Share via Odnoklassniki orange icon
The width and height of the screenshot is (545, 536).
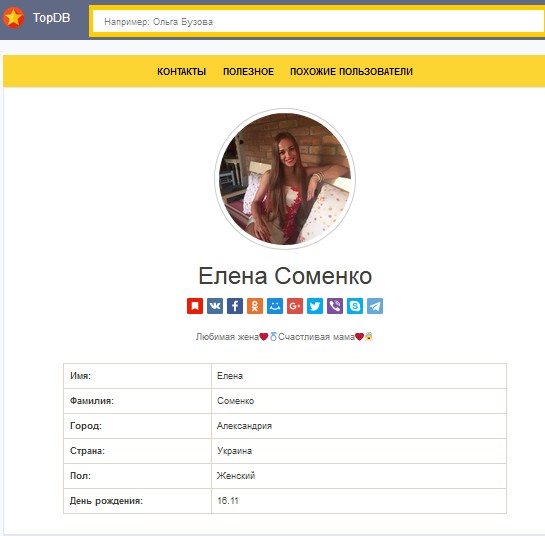pos(255,306)
